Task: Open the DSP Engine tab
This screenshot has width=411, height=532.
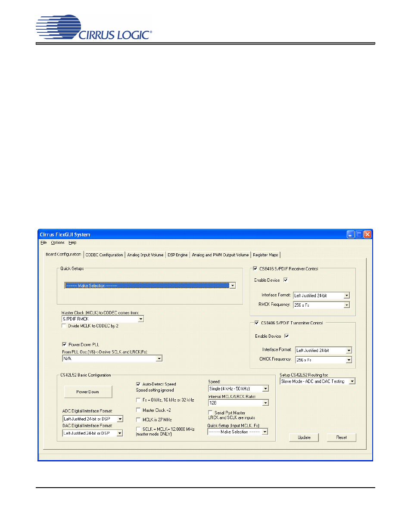Action: click(177, 255)
